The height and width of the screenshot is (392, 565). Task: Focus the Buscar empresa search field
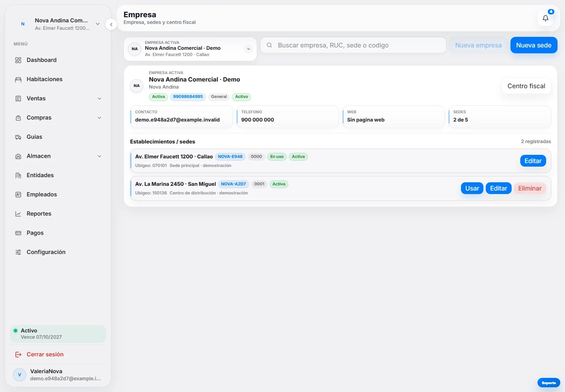353,45
